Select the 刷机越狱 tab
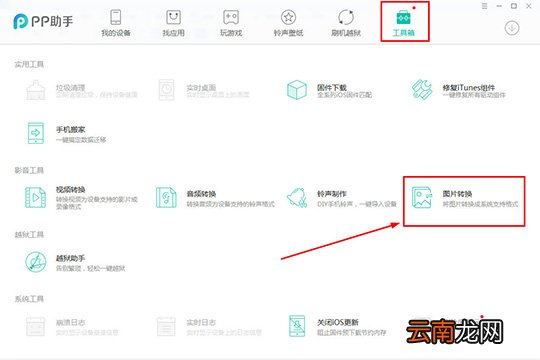 (346, 23)
